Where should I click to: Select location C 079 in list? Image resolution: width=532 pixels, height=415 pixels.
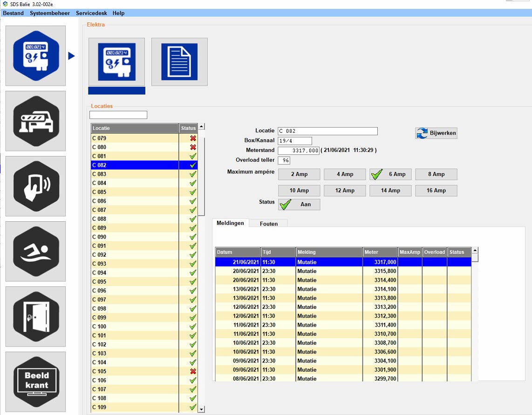(144, 138)
